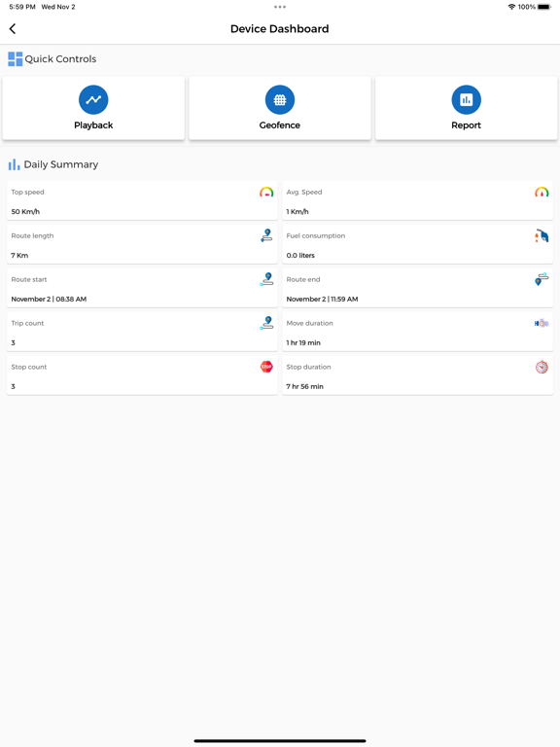This screenshot has width=560, height=747.
Task: Click the Top speed gauge icon
Action: [266, 193]
